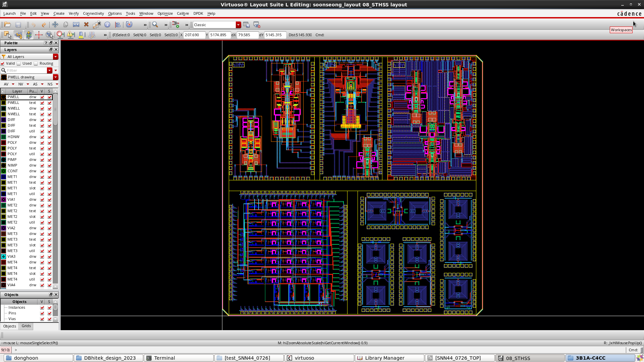Switch to the Grids tab

(x=26, y=326)
